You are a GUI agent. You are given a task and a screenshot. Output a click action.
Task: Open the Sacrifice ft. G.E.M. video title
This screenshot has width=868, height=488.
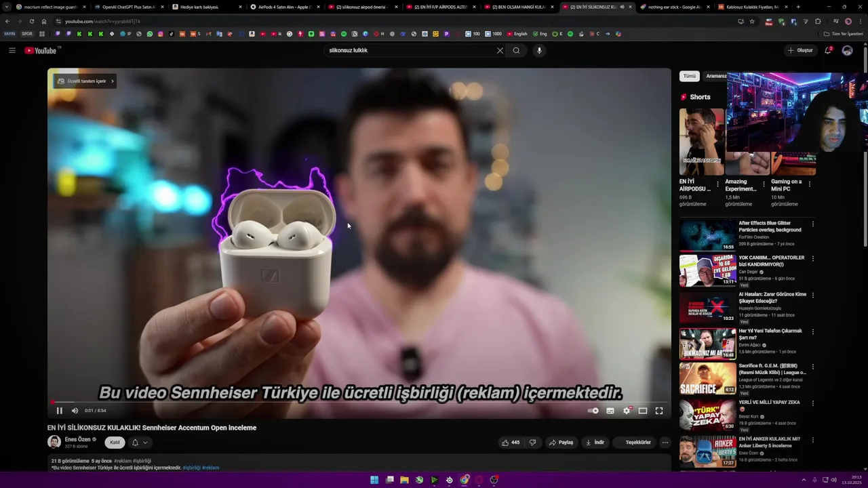772,369
